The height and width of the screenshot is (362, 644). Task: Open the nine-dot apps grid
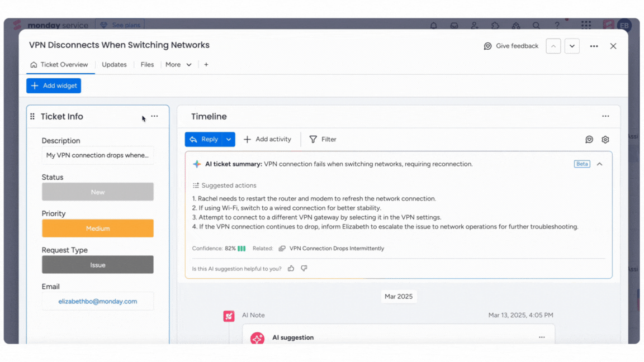(x=586, y=26)
